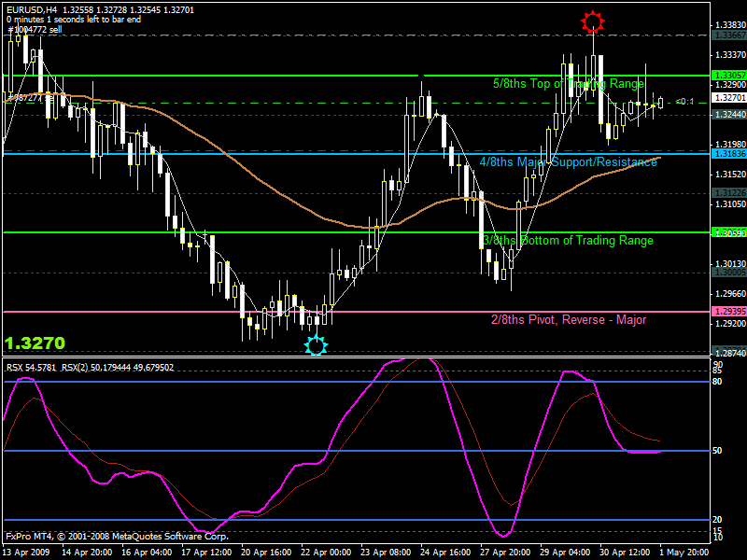Viewport: 747px width, 560px height.
Task: Click the gray 1.33667 price tag
Action: click(x=728, y=35)
